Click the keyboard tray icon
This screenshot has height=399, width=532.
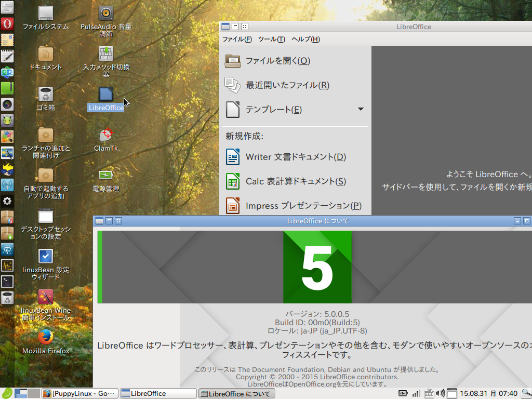429,394
